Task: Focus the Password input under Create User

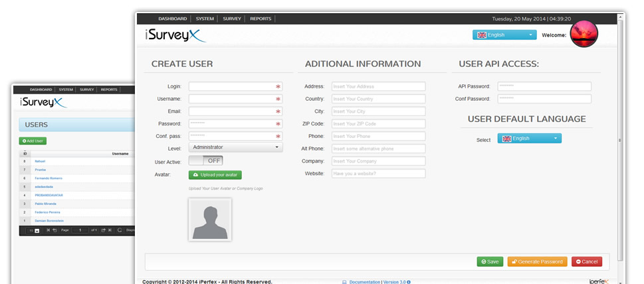Action: (236, 124)
